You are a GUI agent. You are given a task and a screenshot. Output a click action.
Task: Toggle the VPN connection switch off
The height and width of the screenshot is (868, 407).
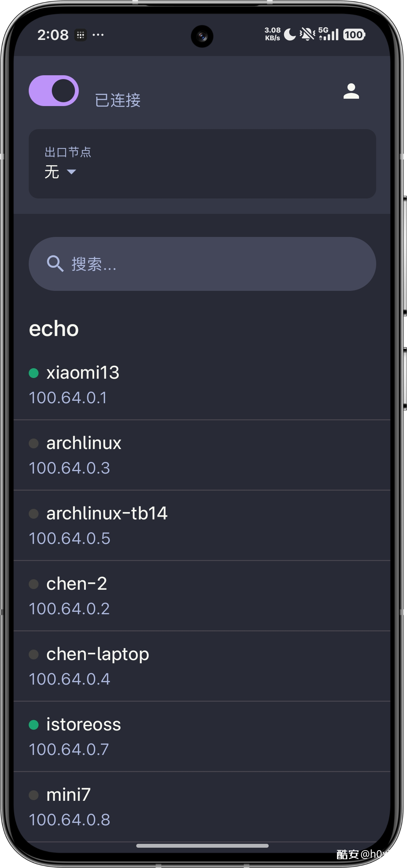pyautogui.click(x=54, y=91)
